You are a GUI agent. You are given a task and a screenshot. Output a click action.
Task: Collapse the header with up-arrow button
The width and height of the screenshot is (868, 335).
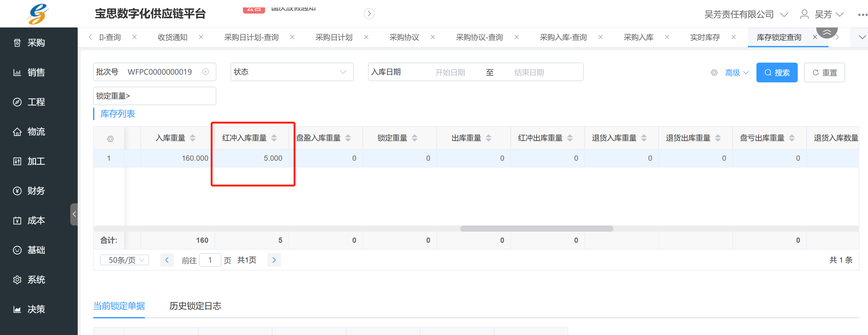point(827,32)
